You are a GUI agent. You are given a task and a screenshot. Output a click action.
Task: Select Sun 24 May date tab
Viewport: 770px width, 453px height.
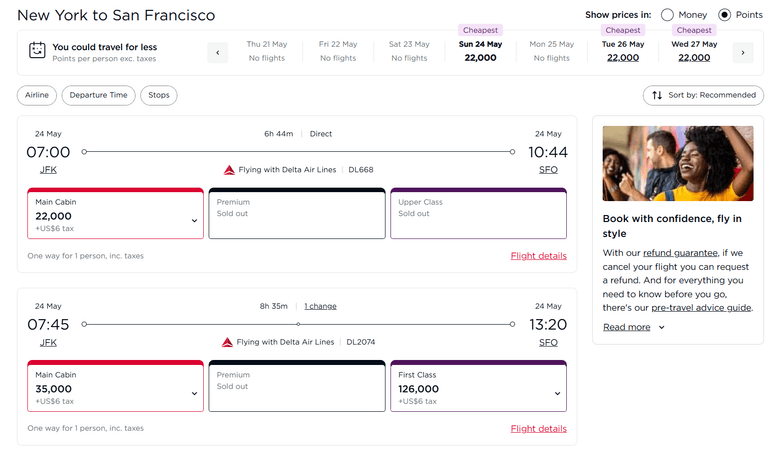480,51
